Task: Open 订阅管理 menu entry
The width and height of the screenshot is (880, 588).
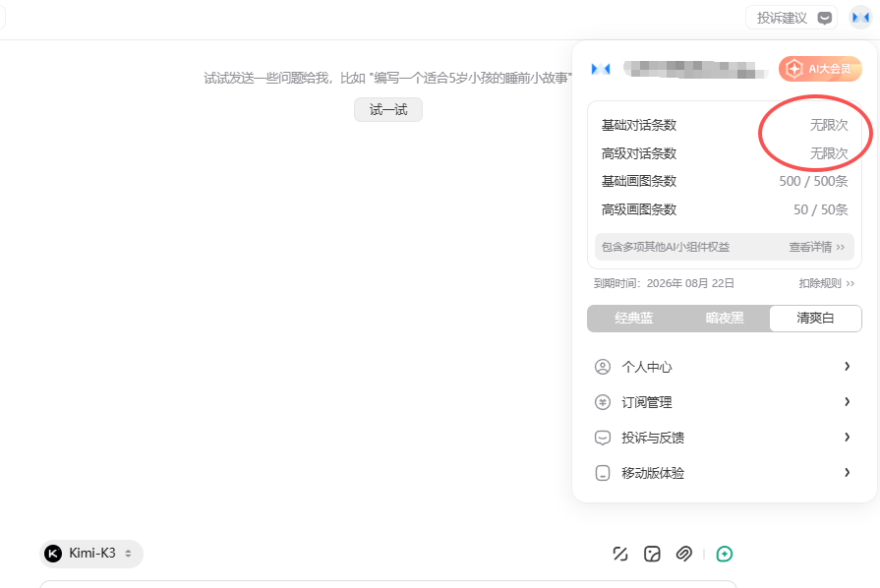Action: 724,402
